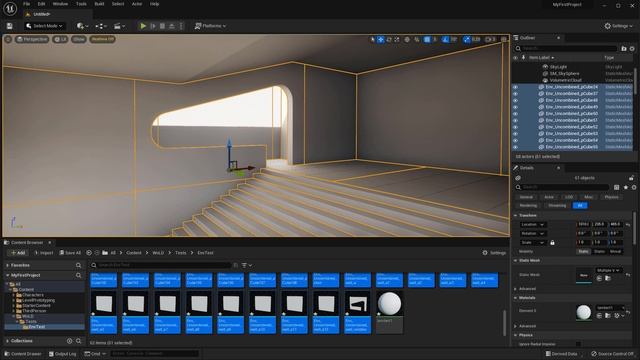Open the Add Content quick menu
Viewport: 640px width, 360px height.
click(x=82, y=26)
